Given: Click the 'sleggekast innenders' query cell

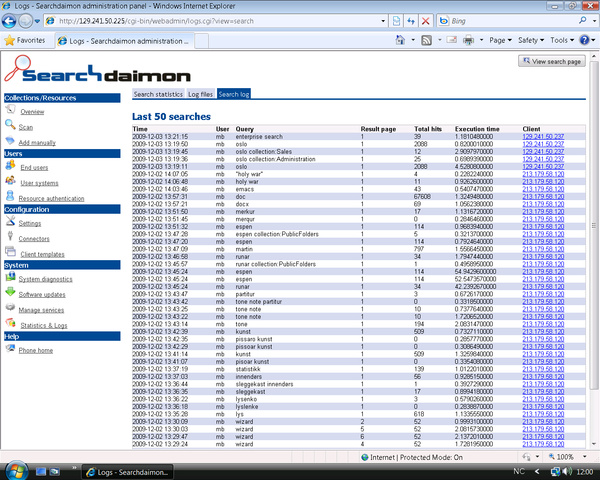Looking at the screenshot, I should (264, 384).
